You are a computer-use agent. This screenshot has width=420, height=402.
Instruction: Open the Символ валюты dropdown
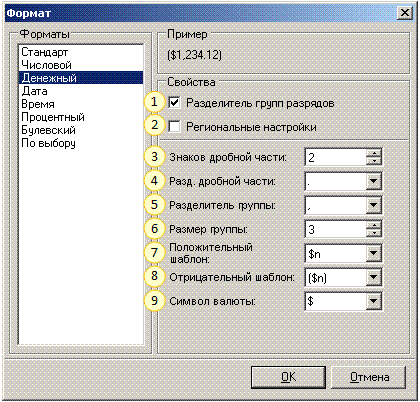pos(374,301)
